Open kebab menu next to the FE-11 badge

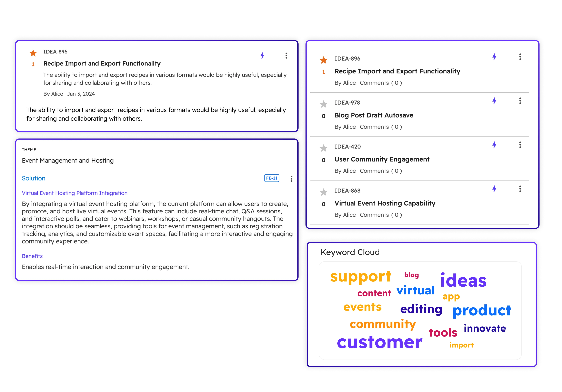point(292,179)
